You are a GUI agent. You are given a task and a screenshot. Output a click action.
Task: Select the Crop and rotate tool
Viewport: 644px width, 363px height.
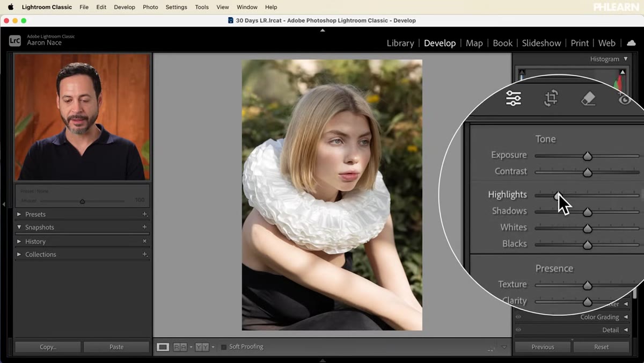coord(551,98)
